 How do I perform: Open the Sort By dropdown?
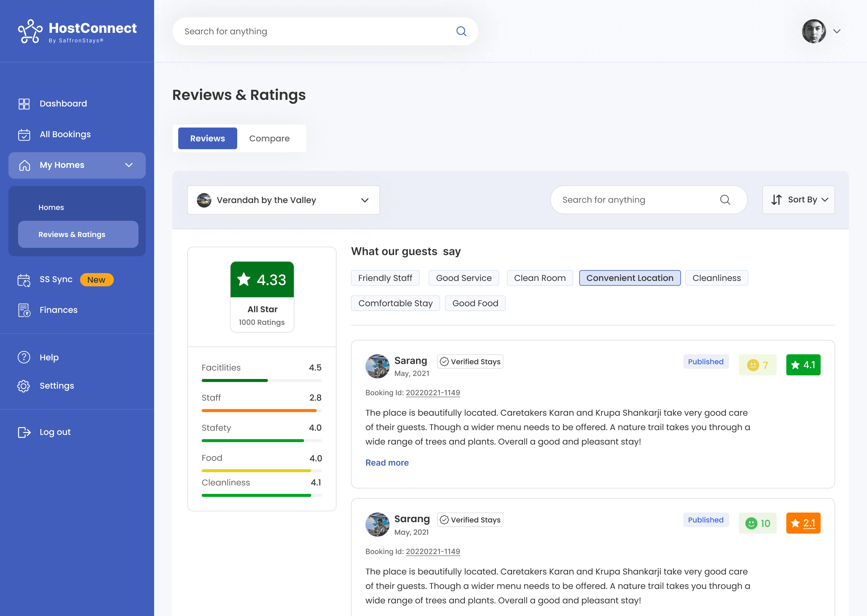(798, 199)
